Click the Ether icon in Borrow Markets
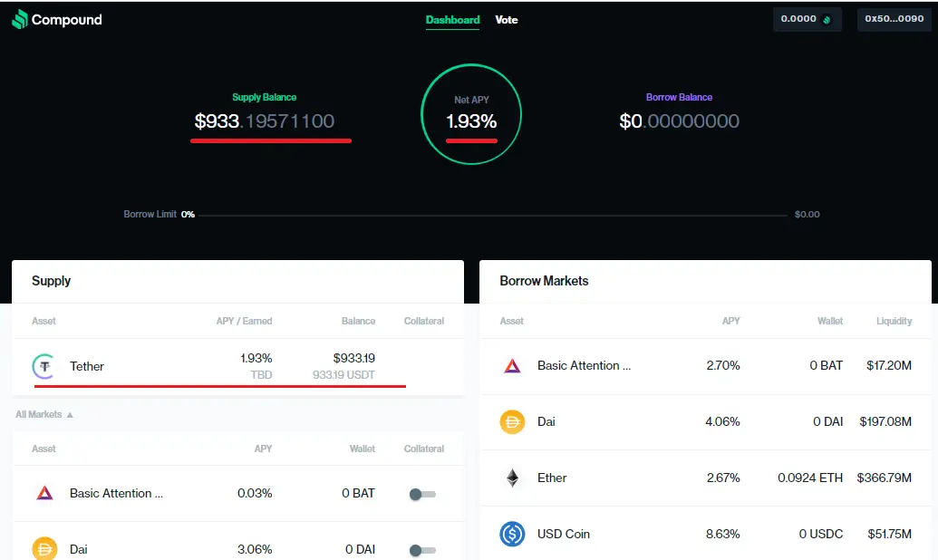Image resolution: width=938 pixels, height=560 pixels. 512,478
